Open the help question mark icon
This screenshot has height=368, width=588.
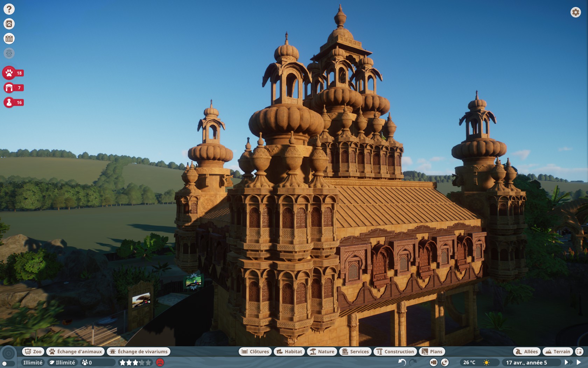coord(9,9)
